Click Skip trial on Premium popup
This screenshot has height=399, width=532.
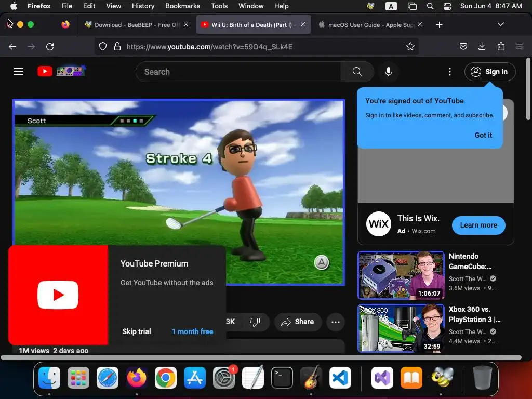[x=137, y=331]
